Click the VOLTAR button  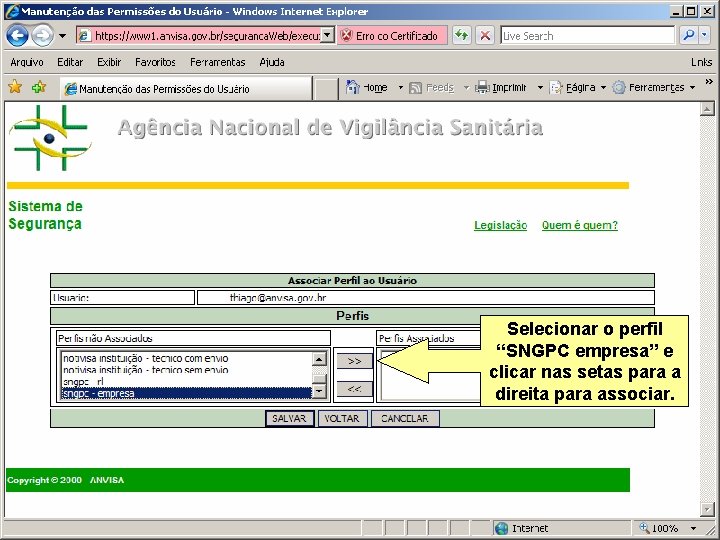coord(342,418)
